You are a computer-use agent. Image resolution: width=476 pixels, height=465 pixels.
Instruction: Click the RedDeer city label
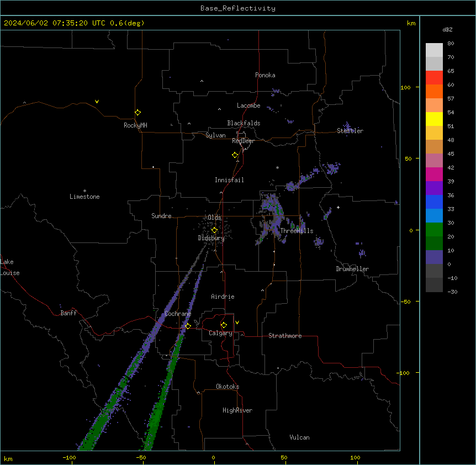(x=243, y=141)
